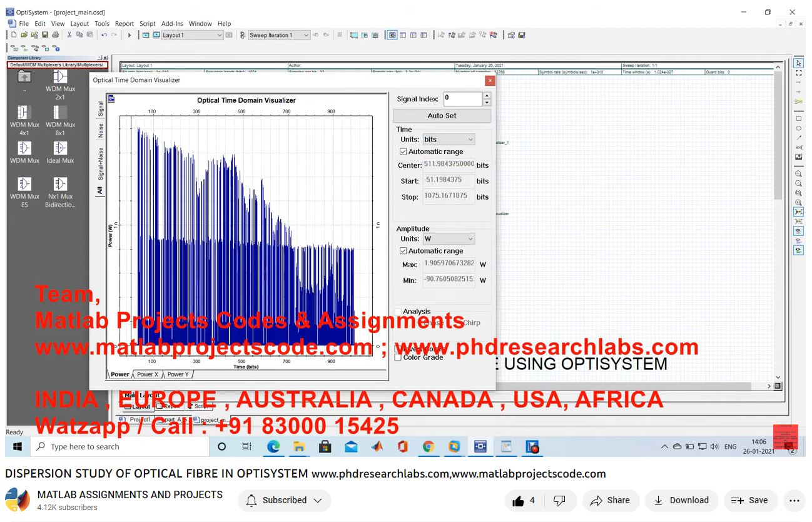Toggle Time Automatic range checkbox
Screen dimensions: 812x522
point(403,151)
